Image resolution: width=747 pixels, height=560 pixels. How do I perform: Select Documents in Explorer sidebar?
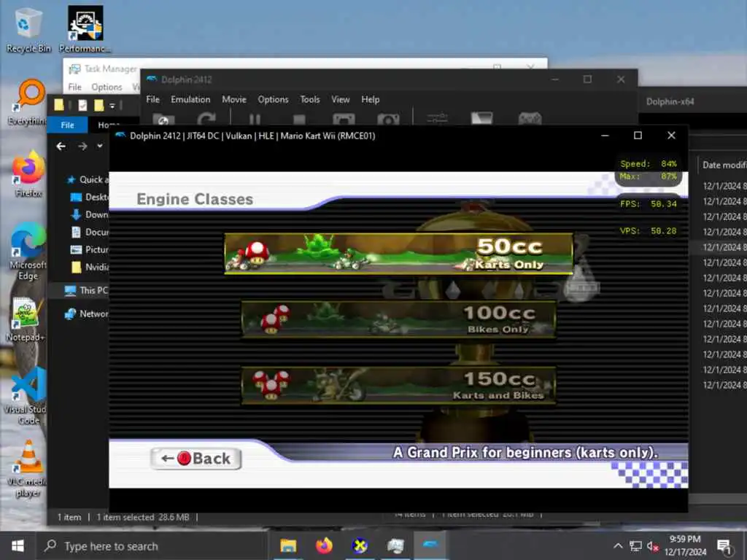pos(89,232)
